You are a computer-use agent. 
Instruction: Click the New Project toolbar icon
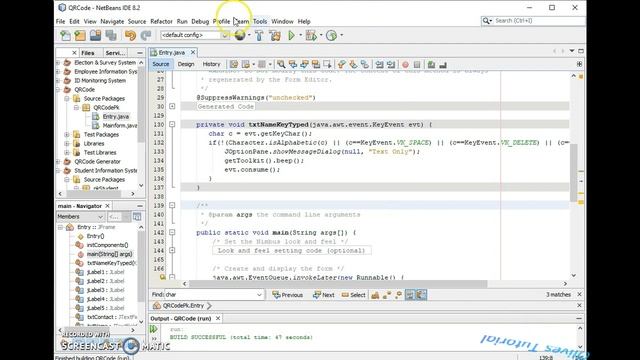coord(80,36)
